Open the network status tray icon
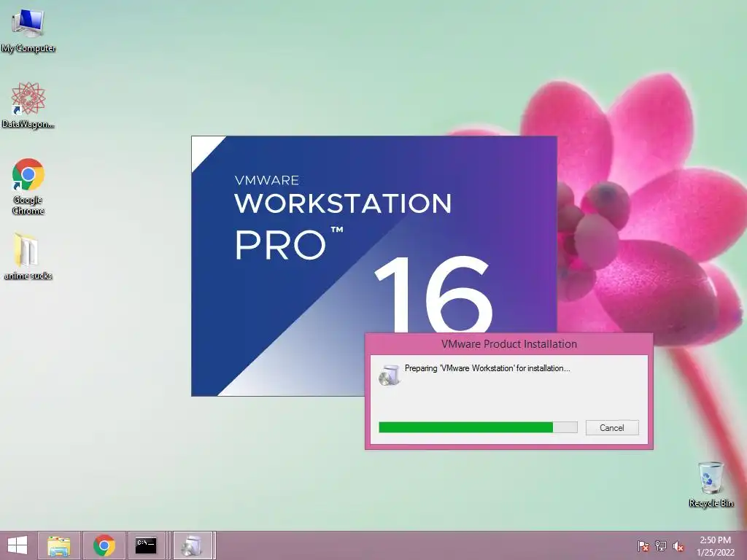Screen dimensions: 747x560 (x=661, y=546)
